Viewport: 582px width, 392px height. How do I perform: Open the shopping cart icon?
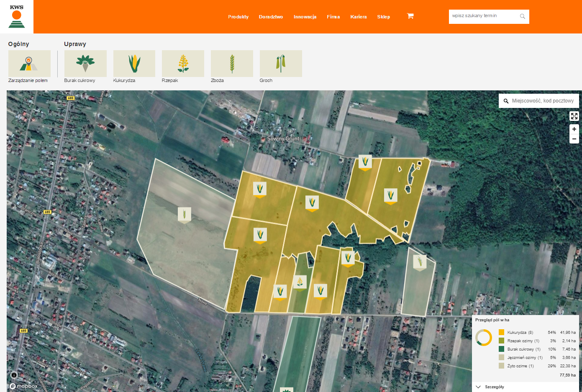pos(410,16)
